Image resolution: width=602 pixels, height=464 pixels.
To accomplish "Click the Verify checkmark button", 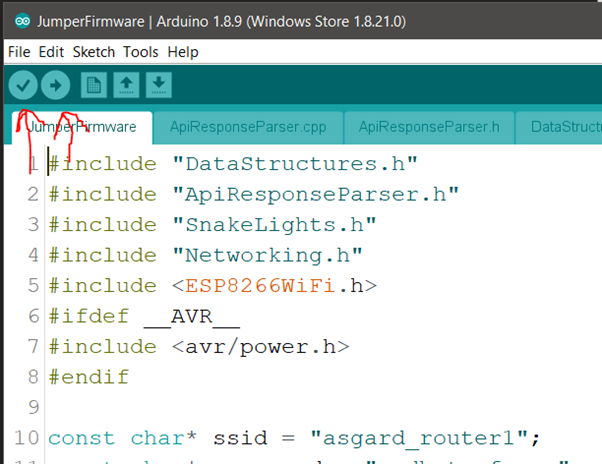I will pyautogui.click(x=23, y=85).
